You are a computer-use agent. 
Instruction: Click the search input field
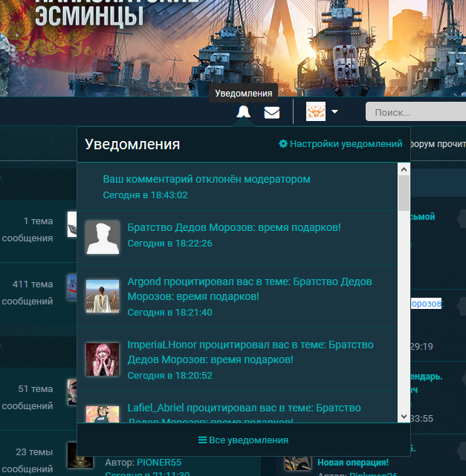click(415, 112)
